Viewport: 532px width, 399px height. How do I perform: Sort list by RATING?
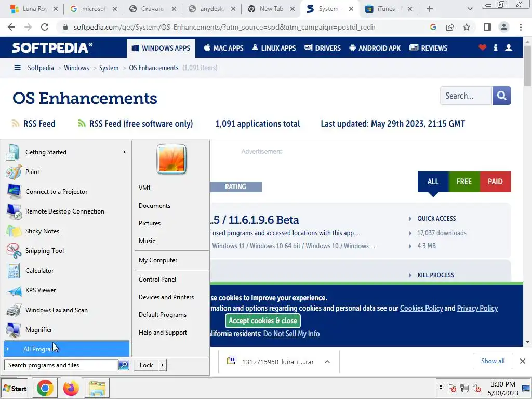coord(235,187)
